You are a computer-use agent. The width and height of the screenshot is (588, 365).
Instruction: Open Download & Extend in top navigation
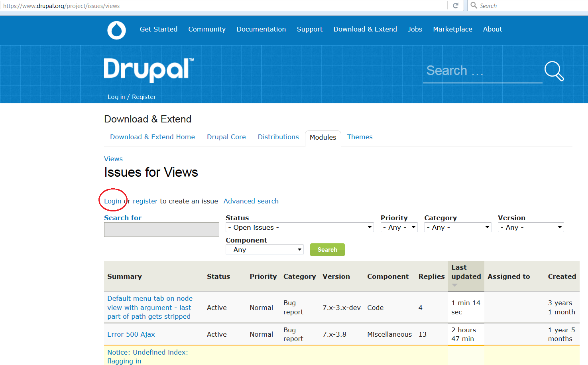[365, 29]
